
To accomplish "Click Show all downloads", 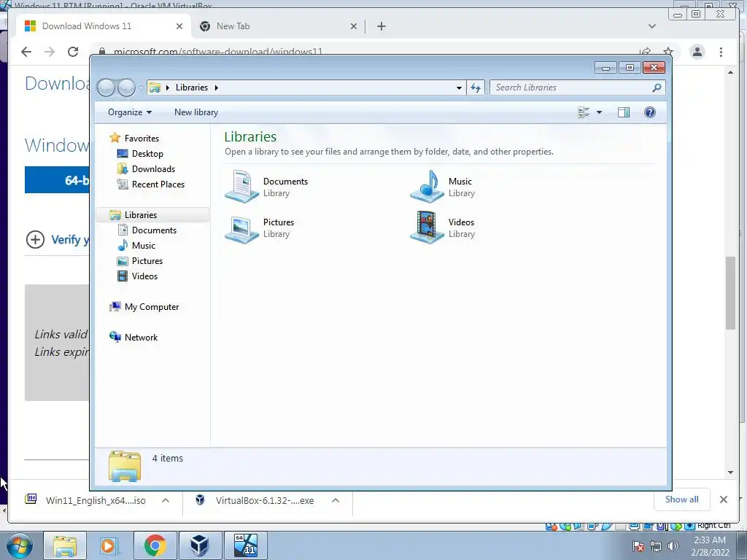I will pos(682,499).
